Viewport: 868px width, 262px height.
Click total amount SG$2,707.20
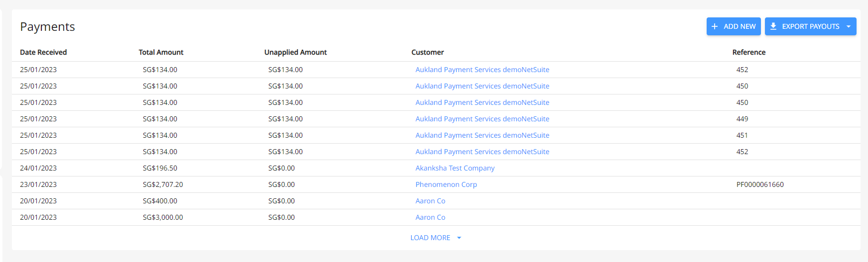click(163, 184)
